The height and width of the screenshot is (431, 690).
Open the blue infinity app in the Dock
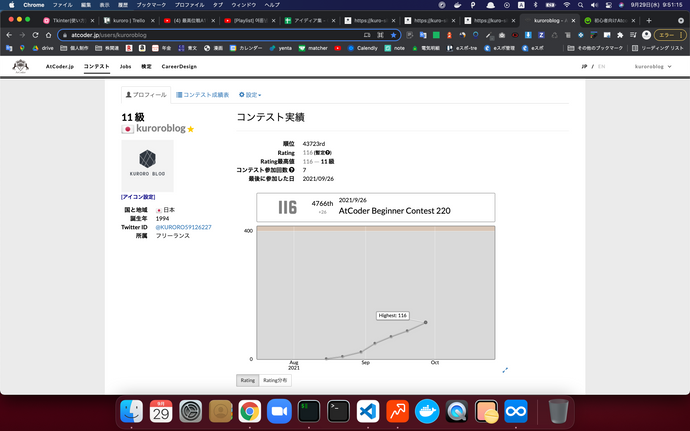[516, 412]
